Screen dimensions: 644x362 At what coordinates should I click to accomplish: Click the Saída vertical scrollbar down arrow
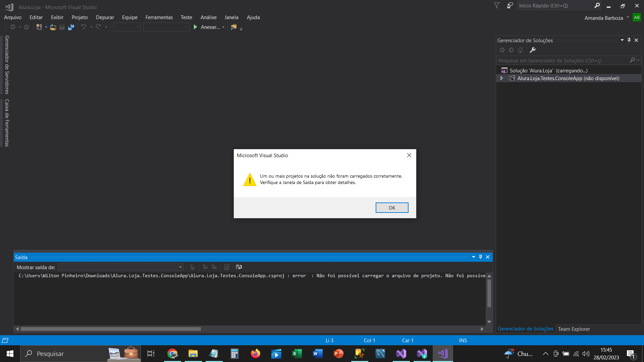[x=489, y=322]
